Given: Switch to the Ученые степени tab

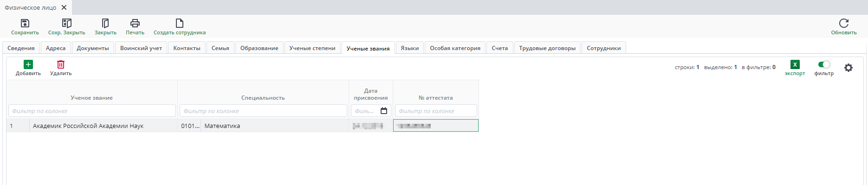Looking at the screenshot, I should (x=312, y=48).
